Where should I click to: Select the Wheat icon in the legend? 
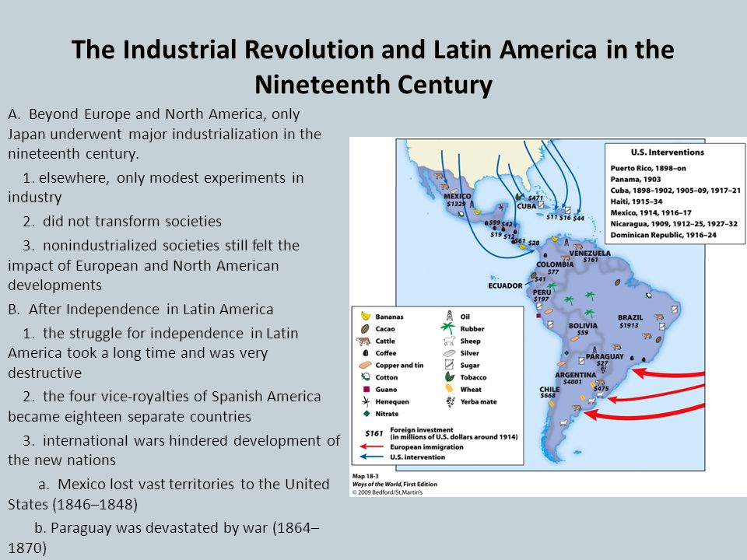pos(449,389)
